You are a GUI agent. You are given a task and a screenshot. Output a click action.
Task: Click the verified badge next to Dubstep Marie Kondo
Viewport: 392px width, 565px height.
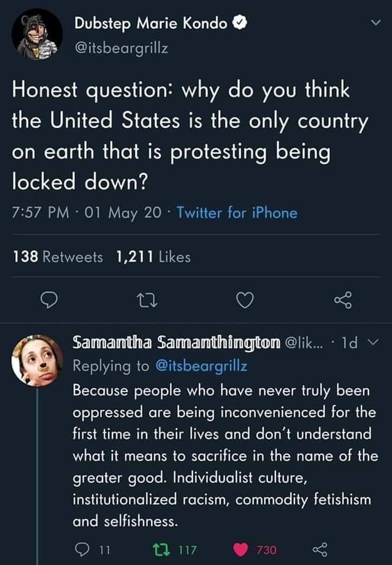pos(238,24)
